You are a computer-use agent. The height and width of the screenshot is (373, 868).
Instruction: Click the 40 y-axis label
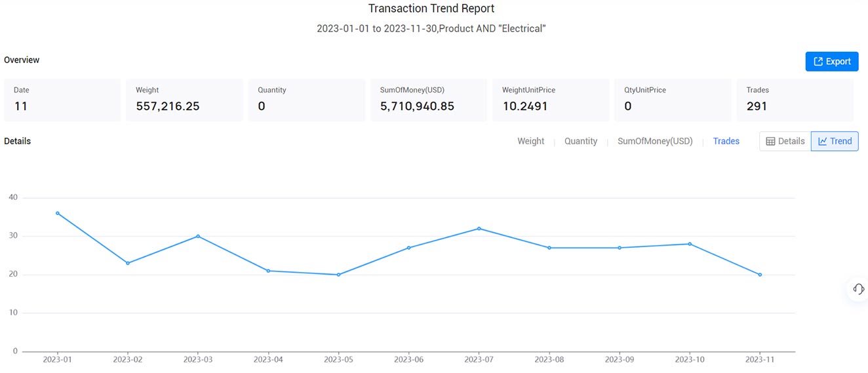click(x=13, y=197)
